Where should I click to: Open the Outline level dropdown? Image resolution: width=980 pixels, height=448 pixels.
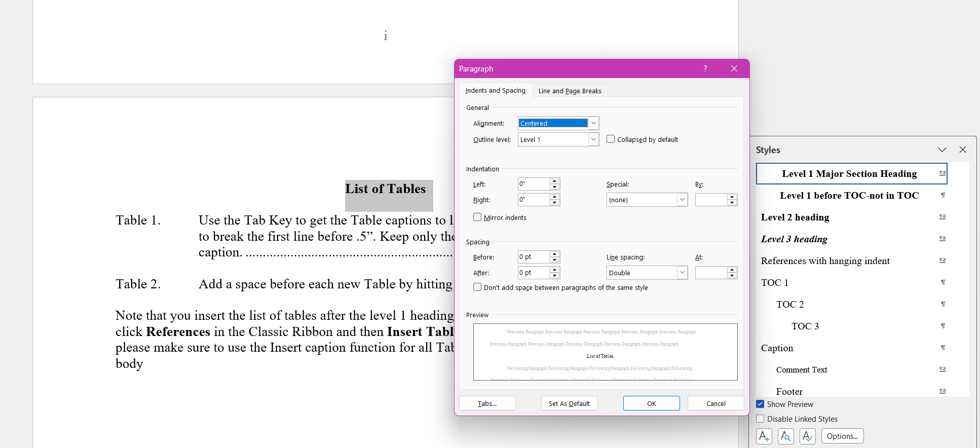point(593,139)
